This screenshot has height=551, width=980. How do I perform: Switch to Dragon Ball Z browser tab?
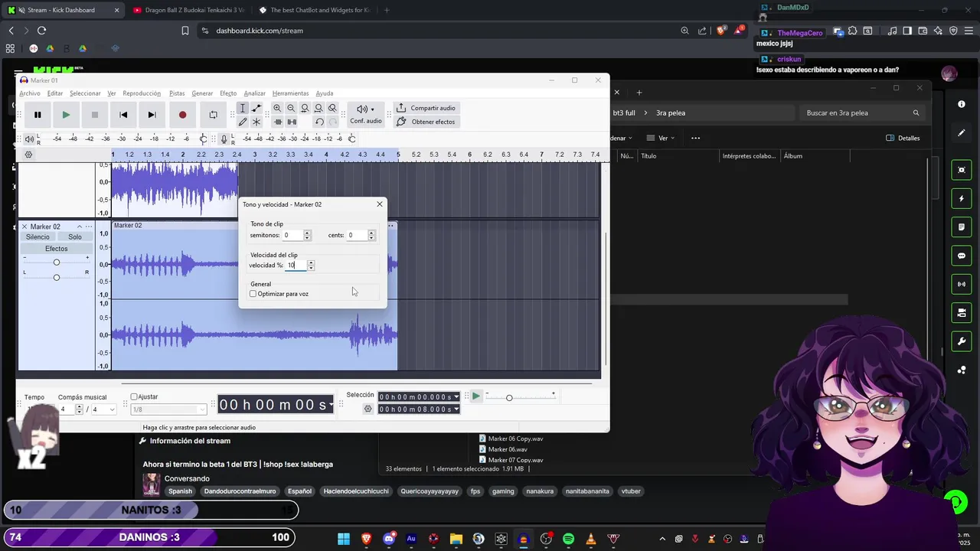tap(188, 10)
